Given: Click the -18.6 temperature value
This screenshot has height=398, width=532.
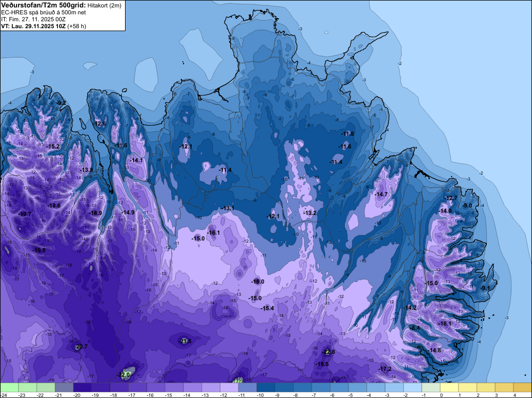Looking at the screenshot, I should (54, 205).
